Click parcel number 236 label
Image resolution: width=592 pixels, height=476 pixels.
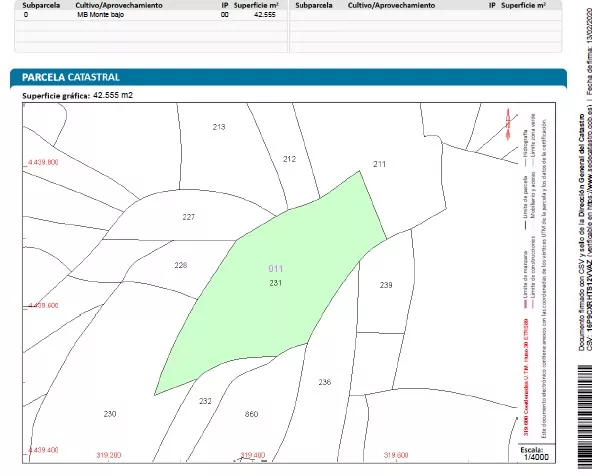pyautogui.click(x=324, y=382)
